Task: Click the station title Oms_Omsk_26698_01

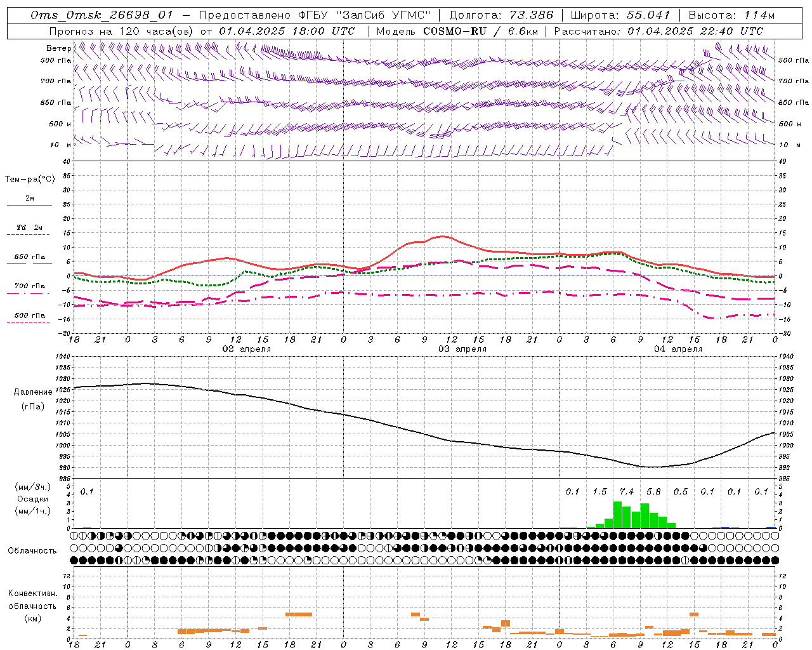Action: tap(101, 15)
